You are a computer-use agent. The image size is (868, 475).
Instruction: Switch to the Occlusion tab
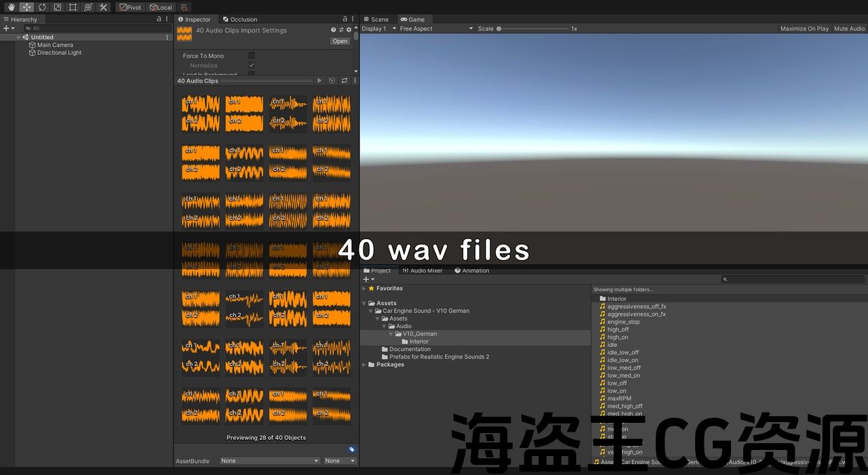pyautogui.click(x=240, y=19)
